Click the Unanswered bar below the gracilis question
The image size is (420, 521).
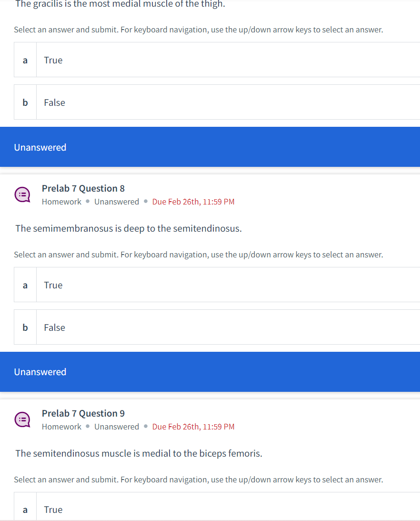(x=210, y=147)
